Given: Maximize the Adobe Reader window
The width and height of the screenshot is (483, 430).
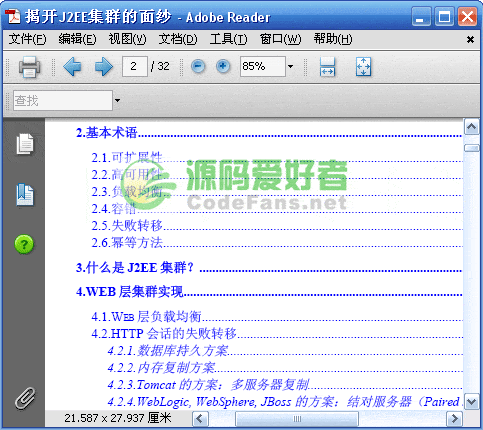Looking at the screenshot, I should pyautogui.click(x=444, y=16).
